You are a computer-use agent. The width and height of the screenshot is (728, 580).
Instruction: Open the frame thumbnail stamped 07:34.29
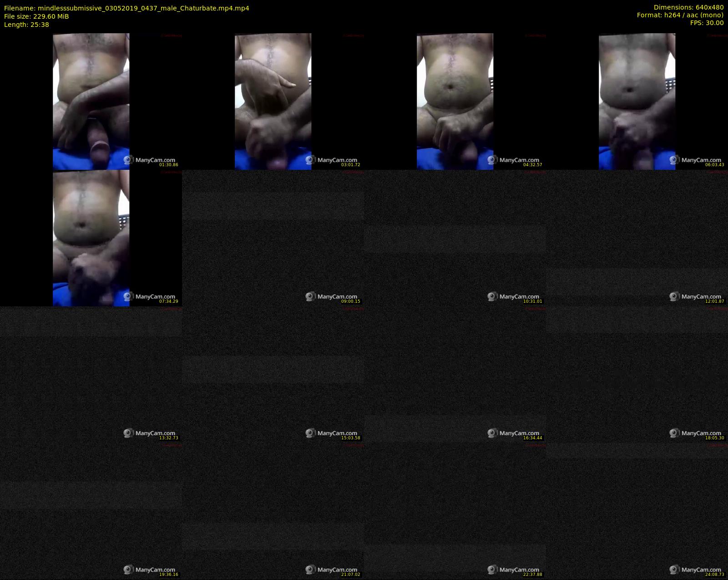point(91,238)
